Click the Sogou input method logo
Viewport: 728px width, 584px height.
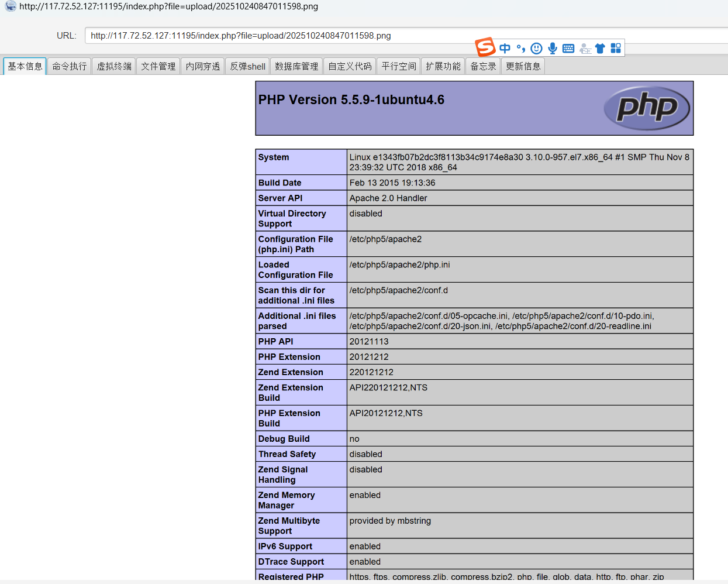tap(485, 47)
